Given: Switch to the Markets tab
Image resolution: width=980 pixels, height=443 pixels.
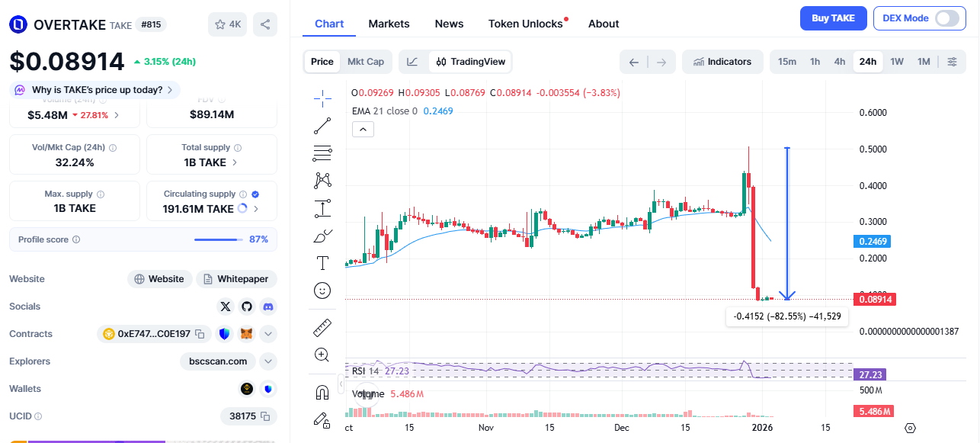Looking at the screenshot, I should coord(389,24).
